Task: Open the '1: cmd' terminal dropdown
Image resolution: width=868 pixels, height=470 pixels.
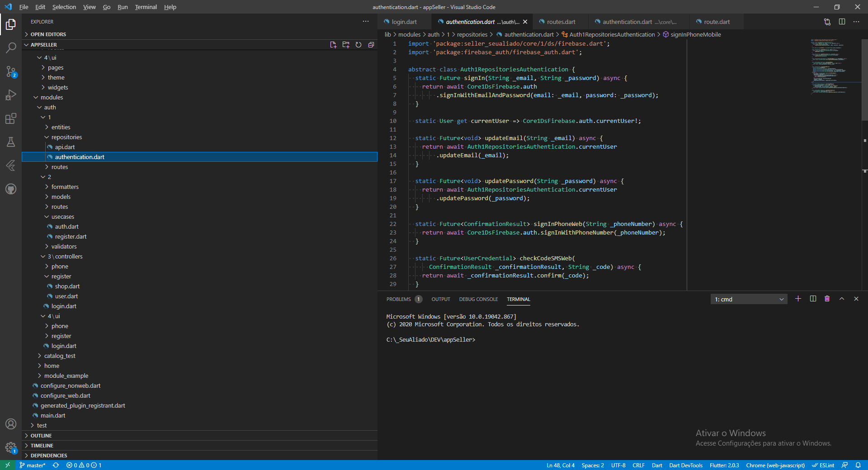Action: tap(748, 299)
